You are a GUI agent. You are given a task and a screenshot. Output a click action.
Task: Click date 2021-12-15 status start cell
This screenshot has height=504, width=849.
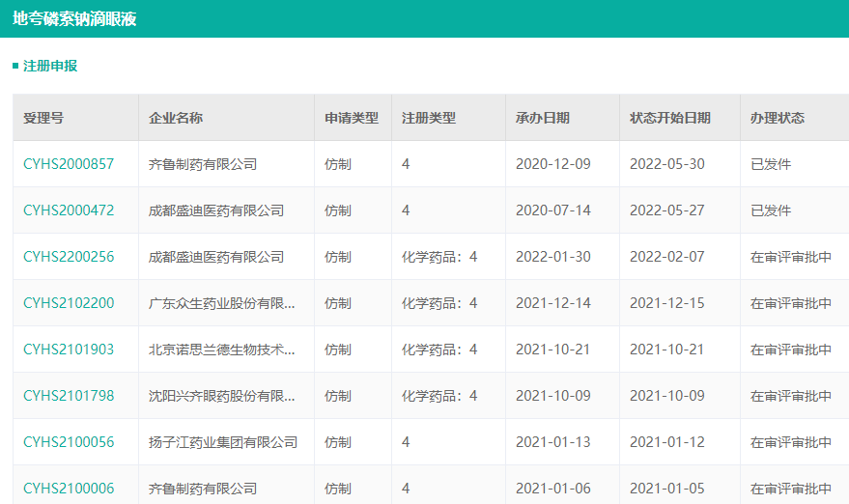pyautogui.click(x=667, y=303)
